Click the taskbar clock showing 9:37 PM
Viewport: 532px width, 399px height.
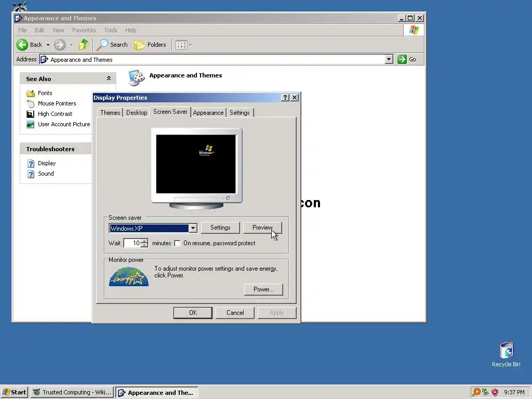coord(514,392)
